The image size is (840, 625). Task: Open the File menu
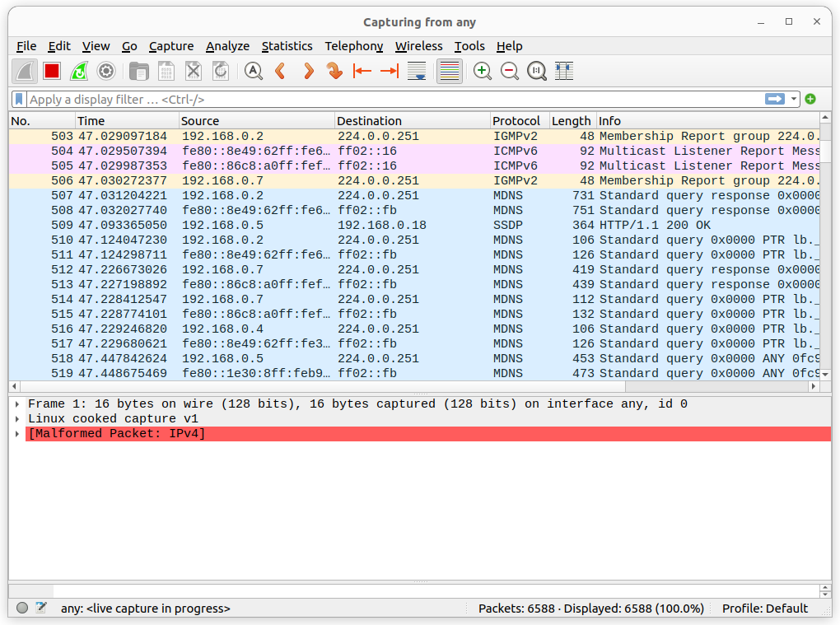point(26,46)
